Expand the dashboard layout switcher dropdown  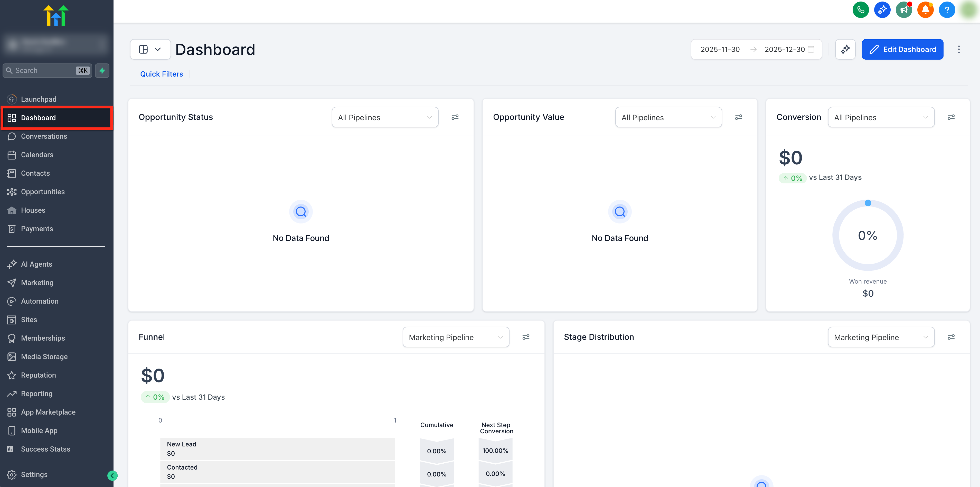click(x=150, y=50)
